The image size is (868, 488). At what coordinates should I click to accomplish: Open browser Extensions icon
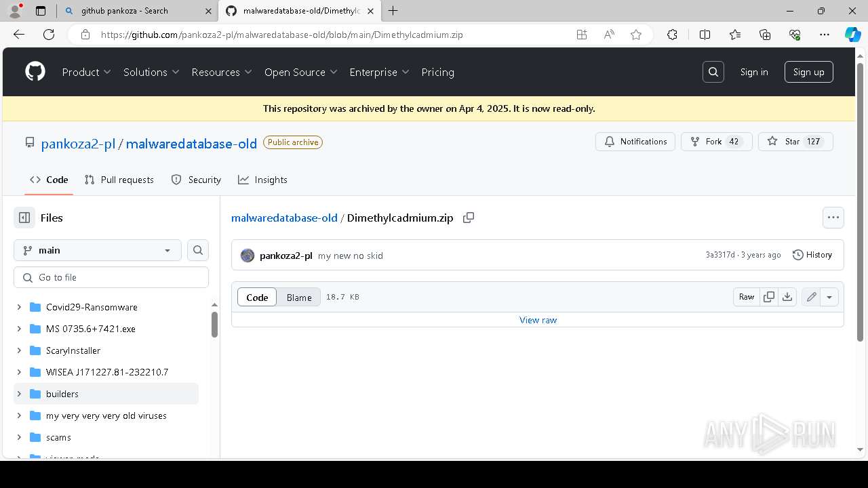[x=672, y=35]
